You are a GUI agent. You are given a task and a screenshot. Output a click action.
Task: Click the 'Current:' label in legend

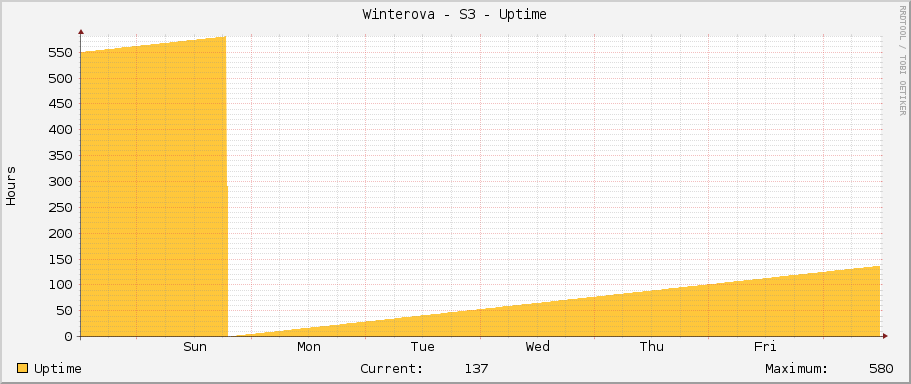(x=392, y=368)
